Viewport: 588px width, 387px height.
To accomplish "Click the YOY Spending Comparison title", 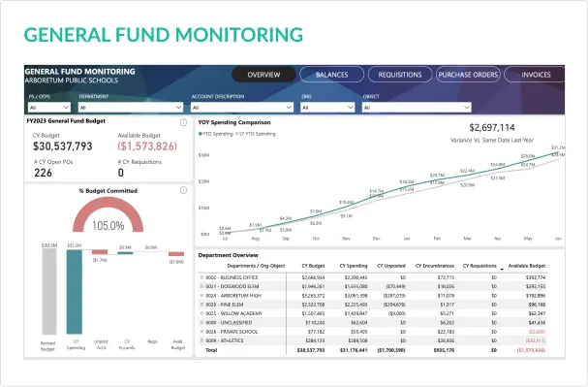I will pyautogui.click(x=234, y=122).
